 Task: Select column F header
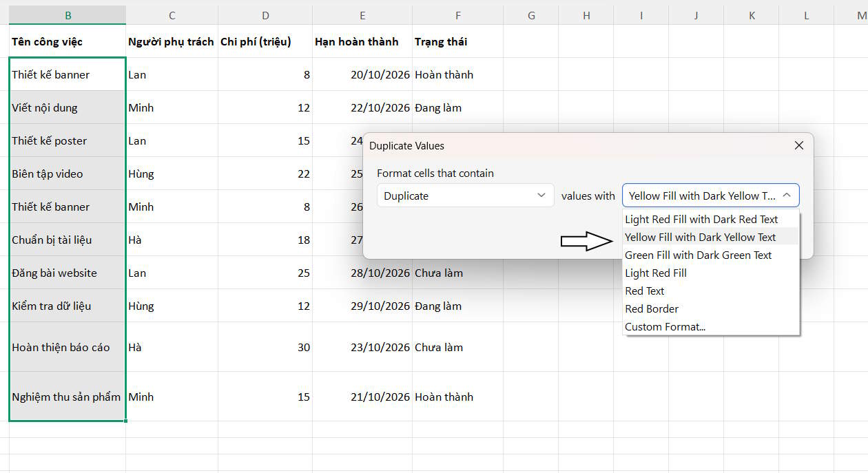458,15
